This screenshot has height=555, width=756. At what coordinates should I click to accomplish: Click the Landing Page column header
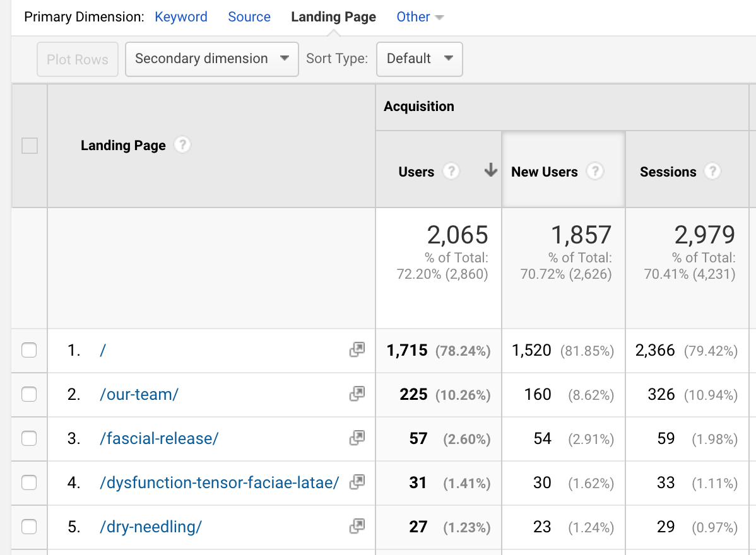123,145
